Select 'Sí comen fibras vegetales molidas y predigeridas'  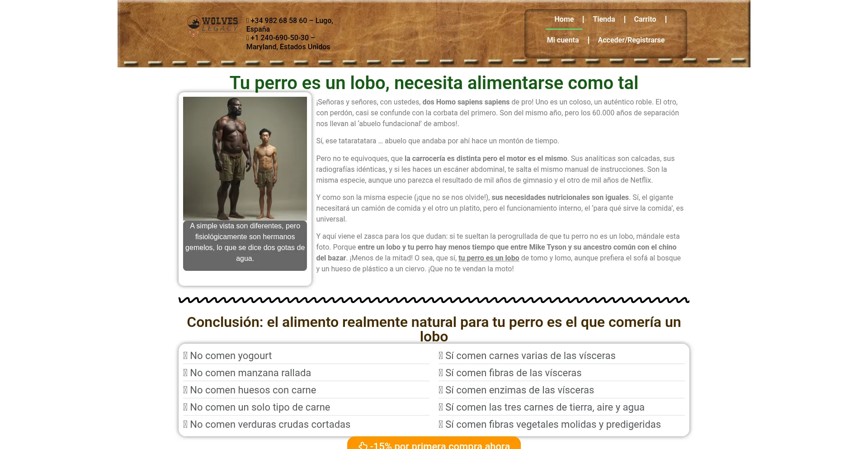click(x=561, y=425)
